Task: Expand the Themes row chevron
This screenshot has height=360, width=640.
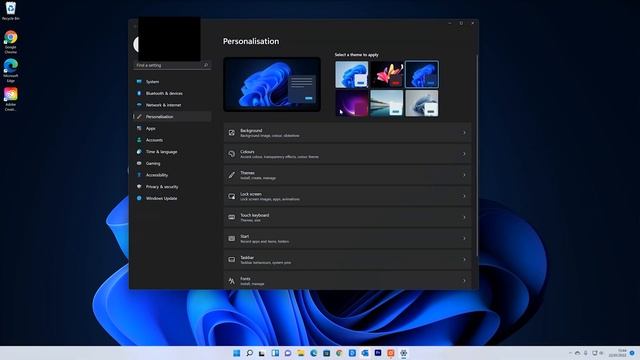Action: pyautogui.click(x=464, y=175)
